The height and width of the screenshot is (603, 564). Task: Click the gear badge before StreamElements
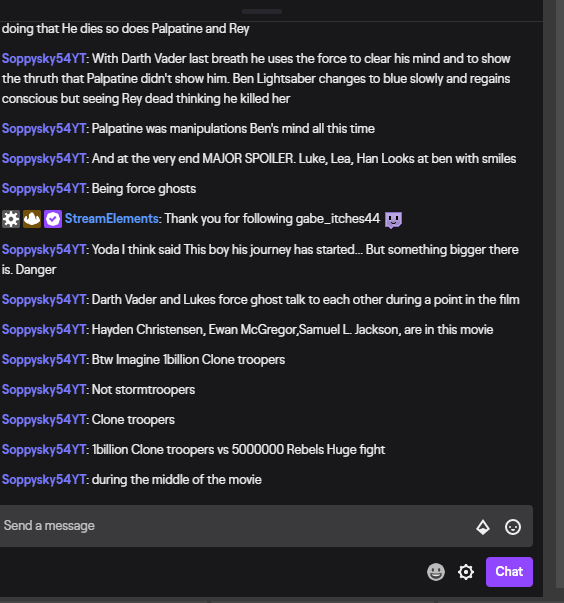pos(11,219)
